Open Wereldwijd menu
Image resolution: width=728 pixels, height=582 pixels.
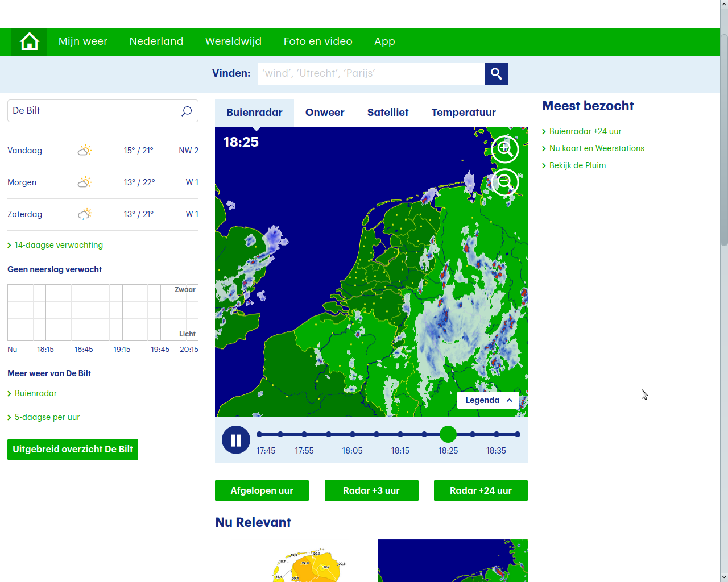coord(234,41)
